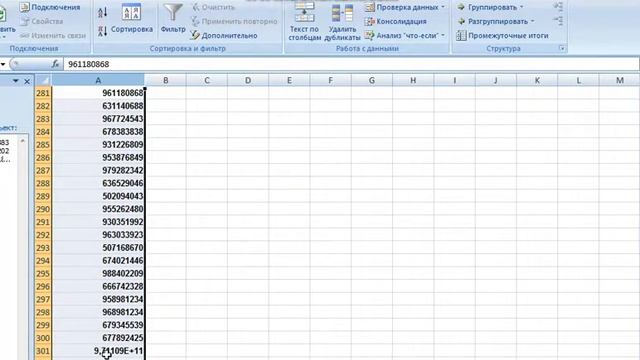Select column F header

click(x=330, y=80)
